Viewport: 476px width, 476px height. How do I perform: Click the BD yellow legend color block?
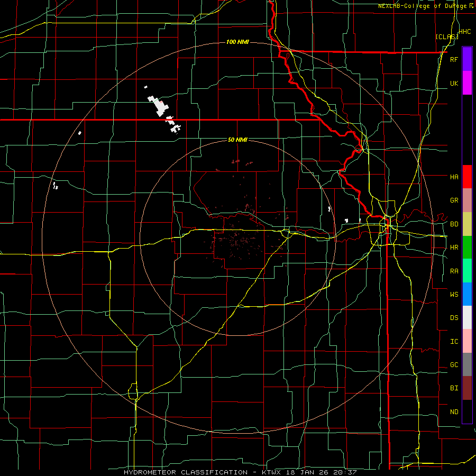point(467,224)
